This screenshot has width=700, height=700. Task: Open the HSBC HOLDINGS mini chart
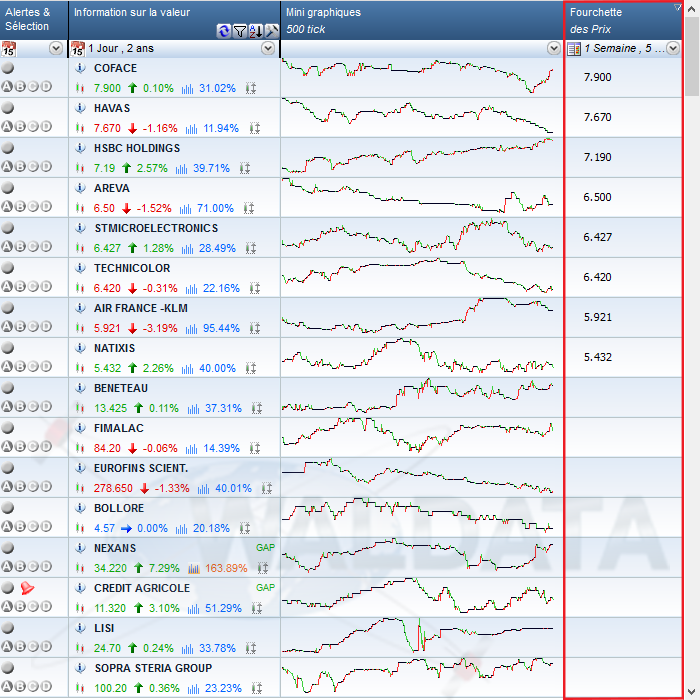click(x=418, y=157)
